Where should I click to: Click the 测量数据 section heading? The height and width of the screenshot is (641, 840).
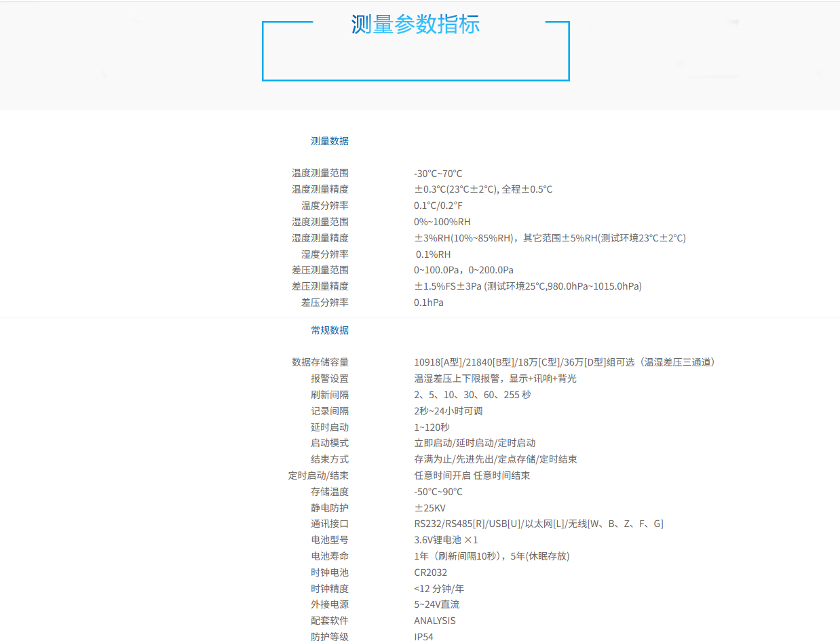tap(330, 141)
